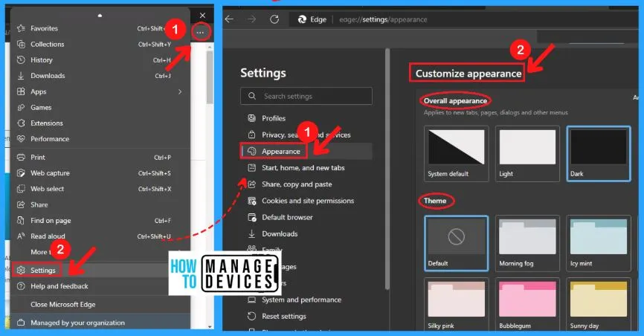The width and height of the screenshot is (644, 336).
Task: Open Games from the Edge menu
Action: click(99, 107)
